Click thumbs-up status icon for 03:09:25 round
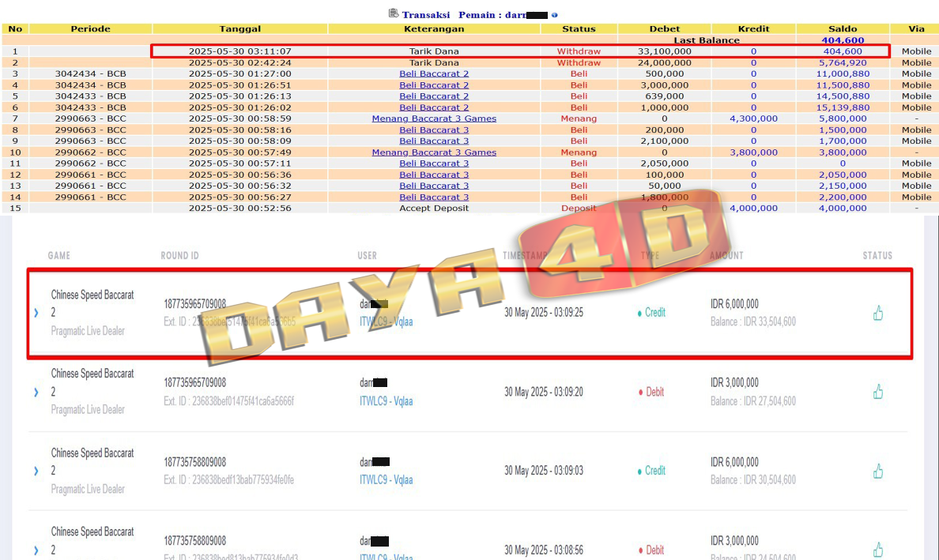This screenshot has height=560, width=939. [878, 313]
